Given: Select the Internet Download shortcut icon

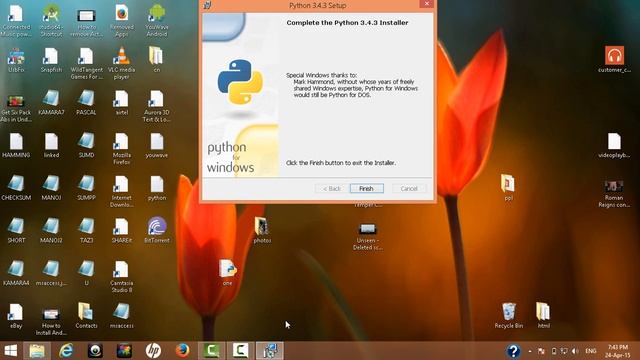Looking at the screenshot, I should click(x=122, y=191).
